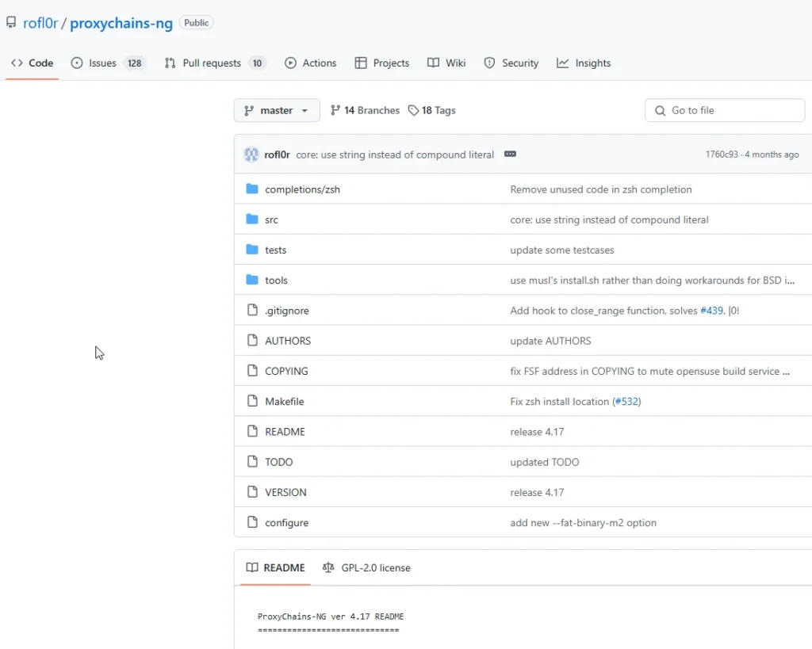Open the tests folder
The height and width of the screenshot is (649, 812).
click(275, 250)
